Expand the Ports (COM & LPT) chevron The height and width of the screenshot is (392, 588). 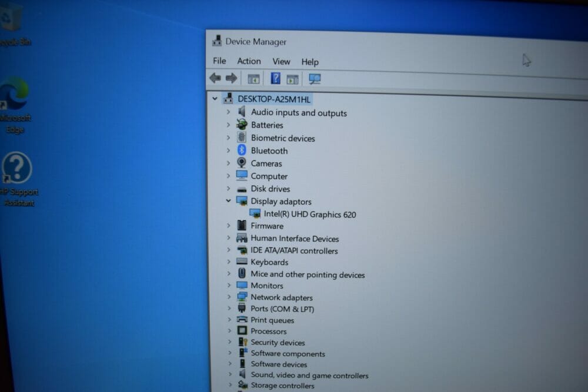pyautogui.click(x=229, y=308)
